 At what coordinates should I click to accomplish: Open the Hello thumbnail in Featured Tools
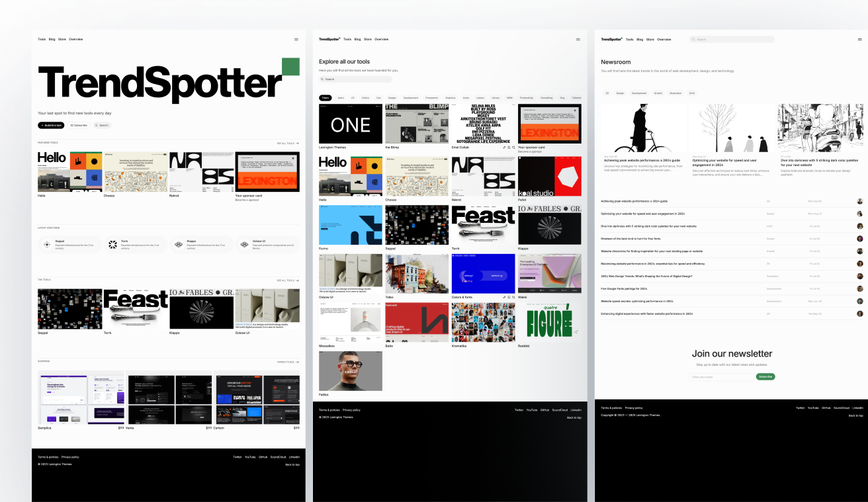70,172
